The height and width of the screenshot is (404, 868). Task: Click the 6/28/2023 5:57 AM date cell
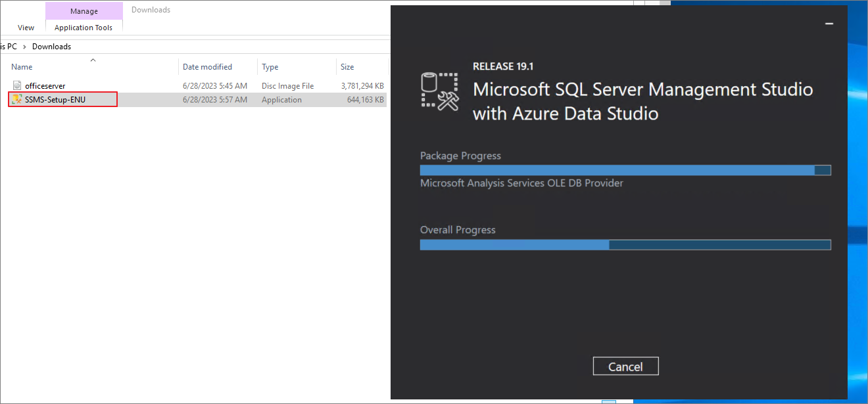(x=215, y=100)
